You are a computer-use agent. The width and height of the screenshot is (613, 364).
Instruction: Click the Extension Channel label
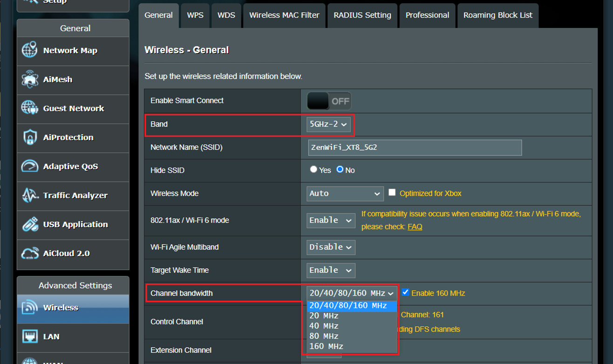[x=181, y=350]
